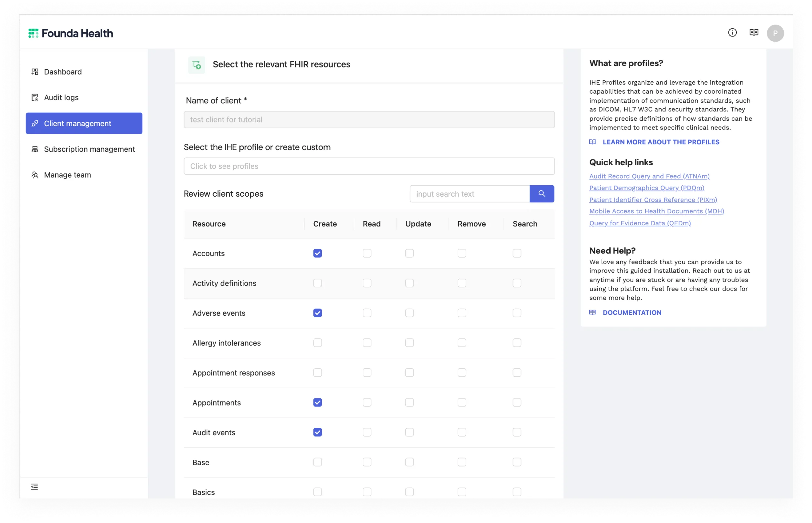Uncheck Create for Appointments
The height and width of the screenshot is (523, 812).
click(x=317, y=403)
